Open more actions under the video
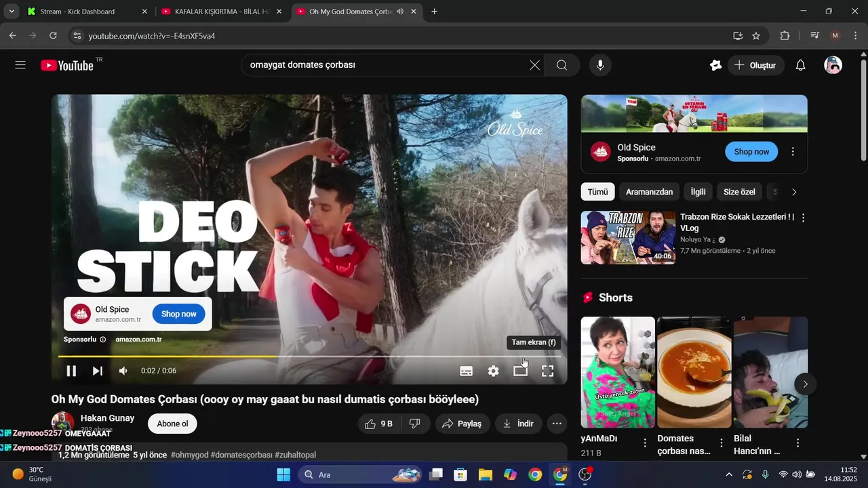The width and height of the screenshot is (868, 488). (557, 424)
